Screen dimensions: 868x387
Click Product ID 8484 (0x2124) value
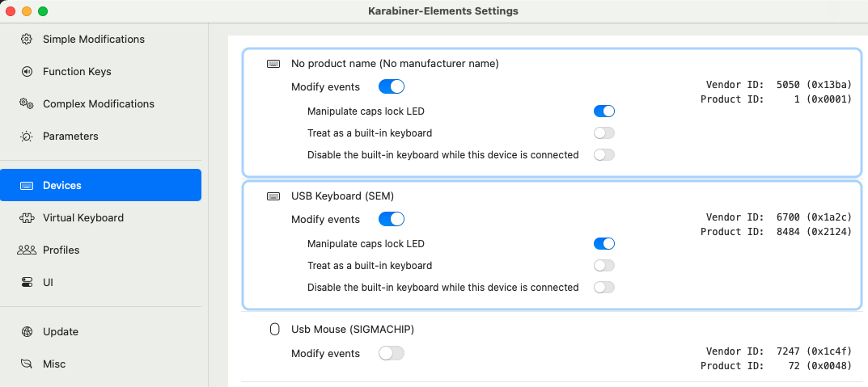pyautogui.click(x=815, y=232)
